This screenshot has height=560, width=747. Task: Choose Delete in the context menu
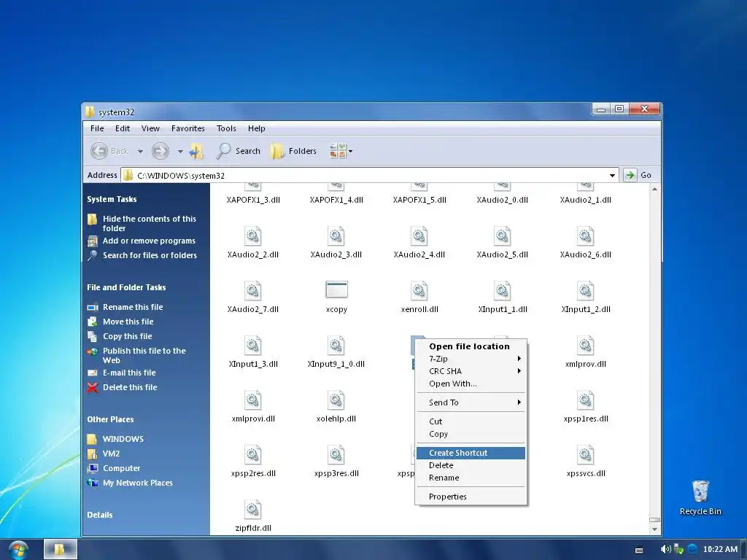click(x=471, y=465)
